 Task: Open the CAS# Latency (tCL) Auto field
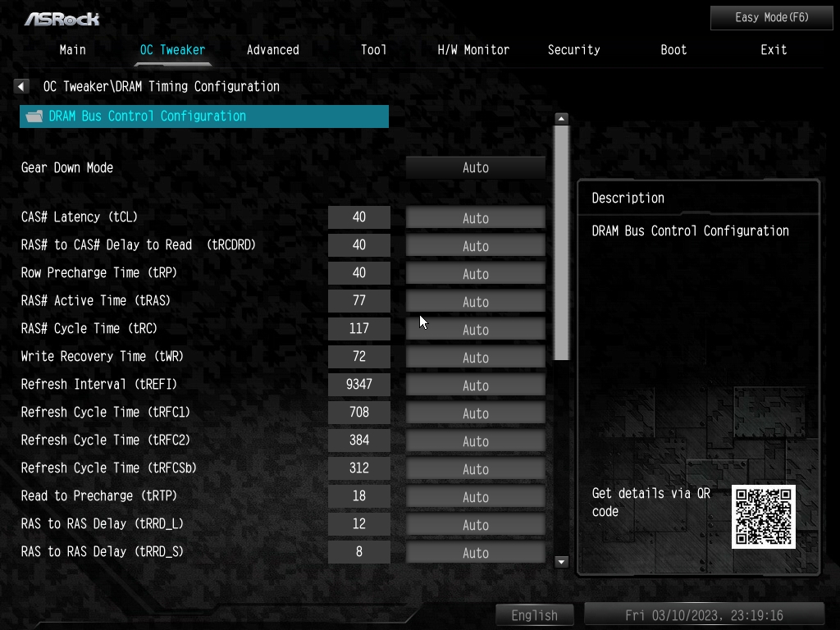click(476, 218)
